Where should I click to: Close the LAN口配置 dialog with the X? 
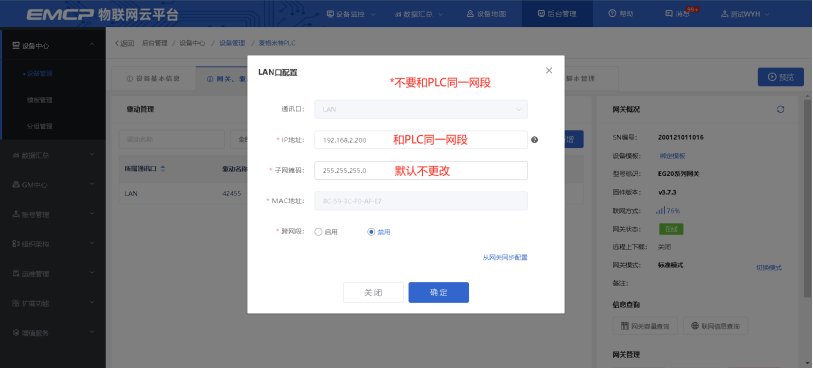549,70
